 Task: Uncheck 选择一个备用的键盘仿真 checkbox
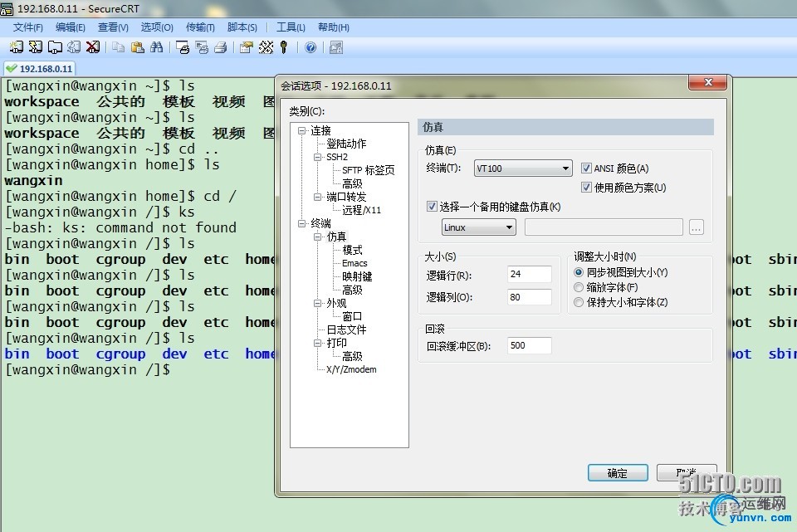click(x=432, y=207)
